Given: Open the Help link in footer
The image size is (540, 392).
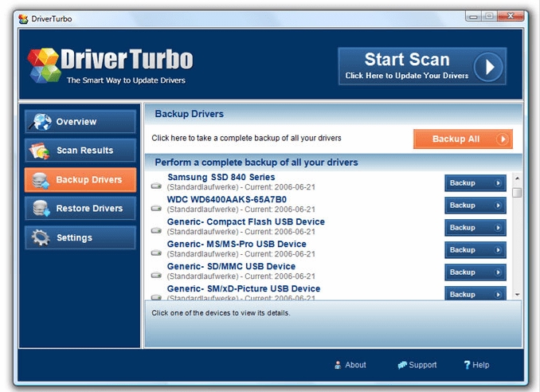Looking at the screenshot, I should tap(476, 365).
